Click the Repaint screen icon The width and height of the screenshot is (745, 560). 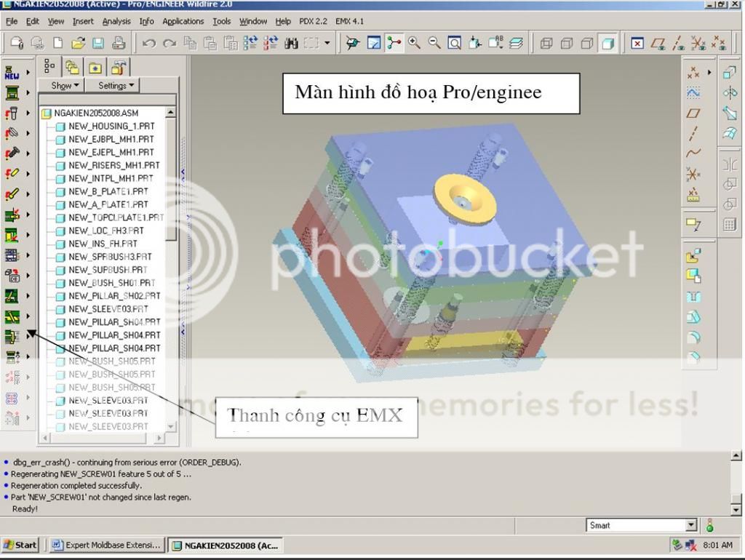coord(374,43)
